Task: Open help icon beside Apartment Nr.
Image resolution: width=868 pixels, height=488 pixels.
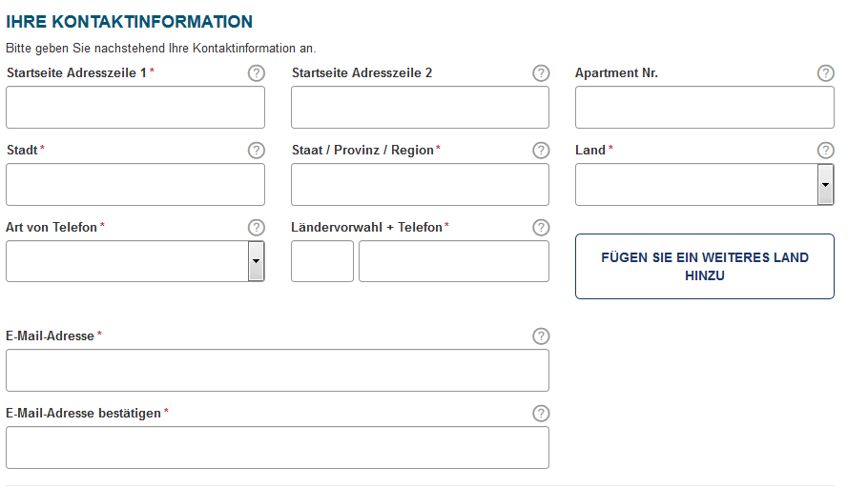Action: coord(826,73)
